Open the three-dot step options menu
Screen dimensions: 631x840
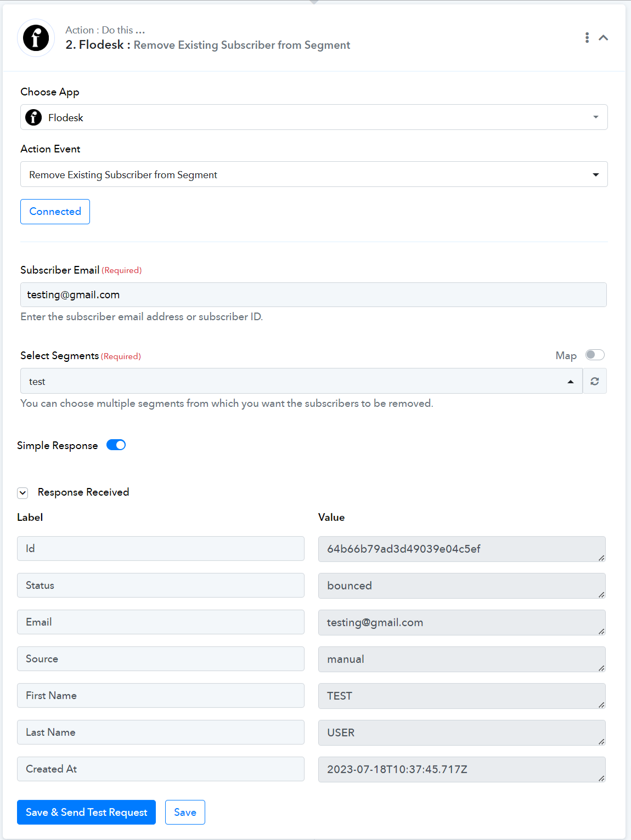[587, 37]
